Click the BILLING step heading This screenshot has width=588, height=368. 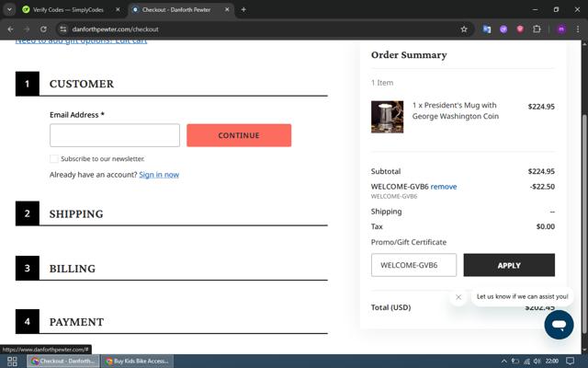point(73,269)
